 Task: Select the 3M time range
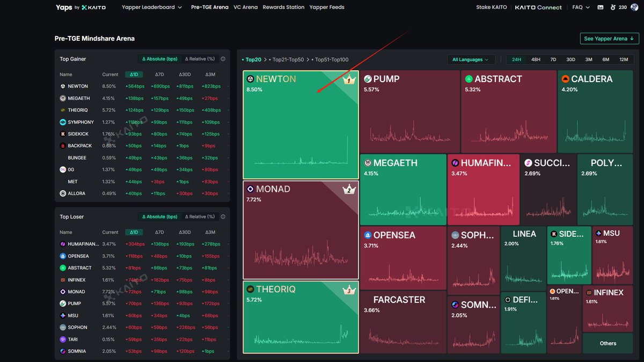pyautogui.click(x=589, y=60)
